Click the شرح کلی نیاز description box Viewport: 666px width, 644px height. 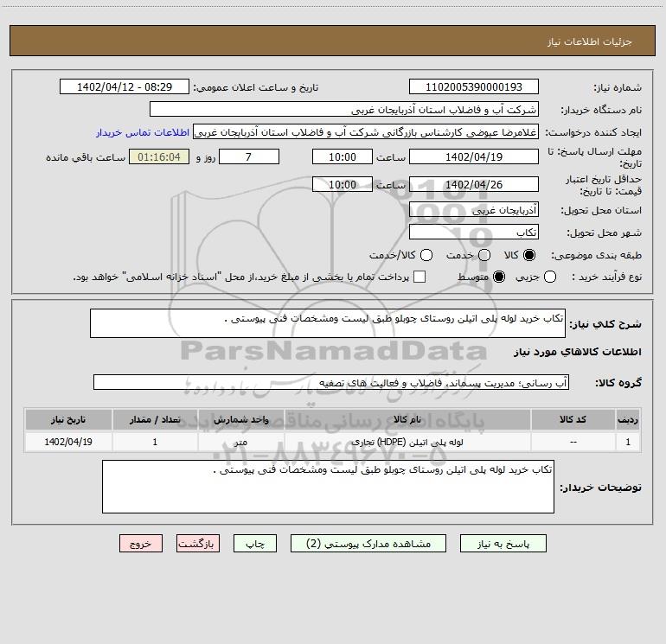point(328,323)
